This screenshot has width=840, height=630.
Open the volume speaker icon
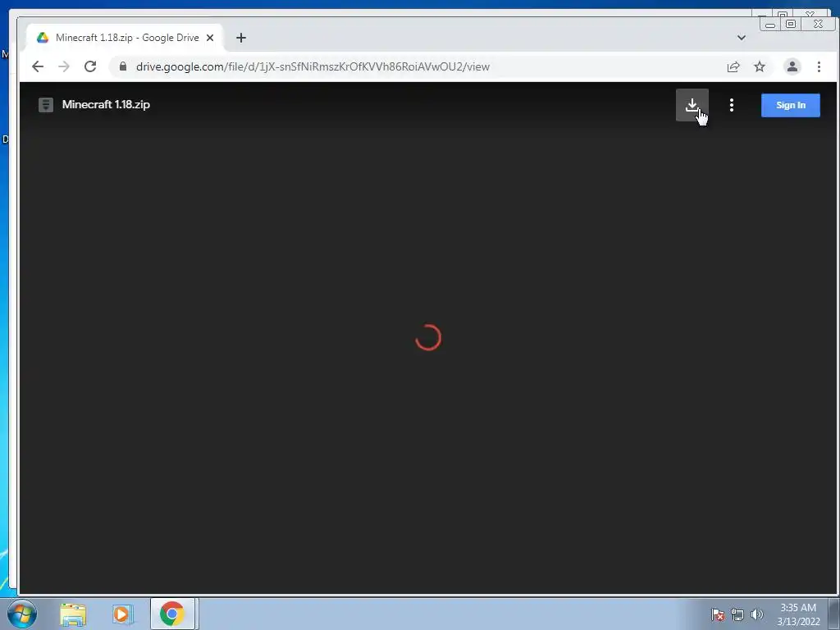756,614
